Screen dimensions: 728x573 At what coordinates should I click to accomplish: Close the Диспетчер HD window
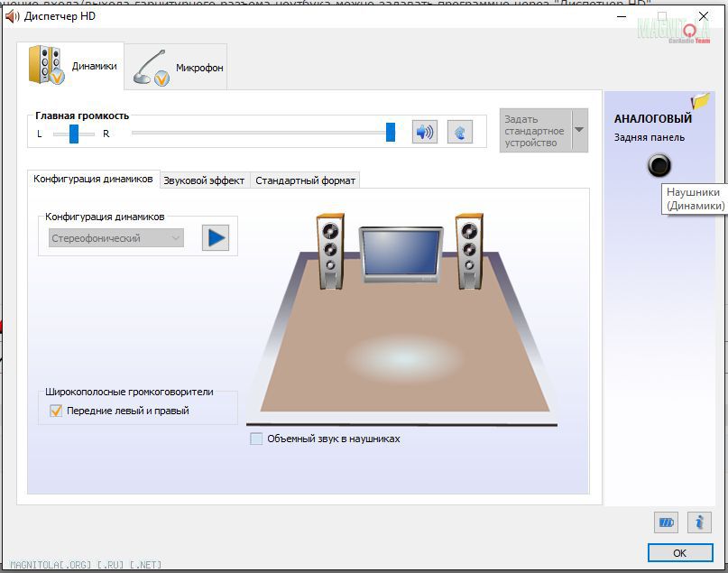[x=704, y=16]
